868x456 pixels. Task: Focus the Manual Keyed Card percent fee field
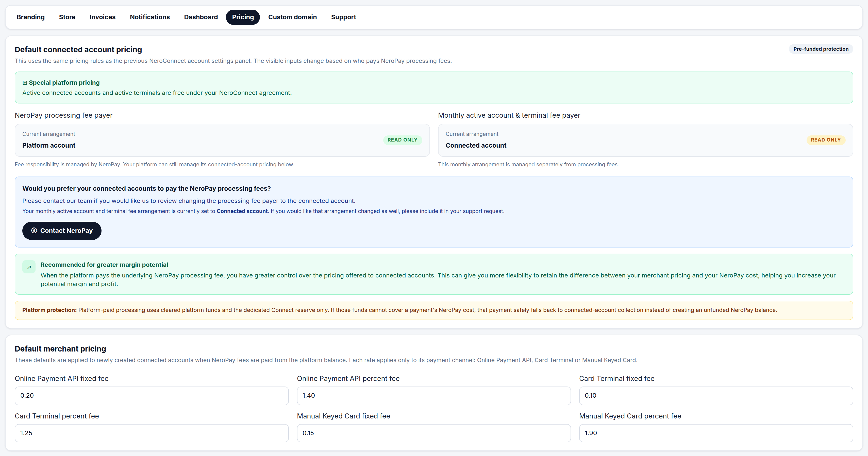pyautogui.click(x=716, y=433)
